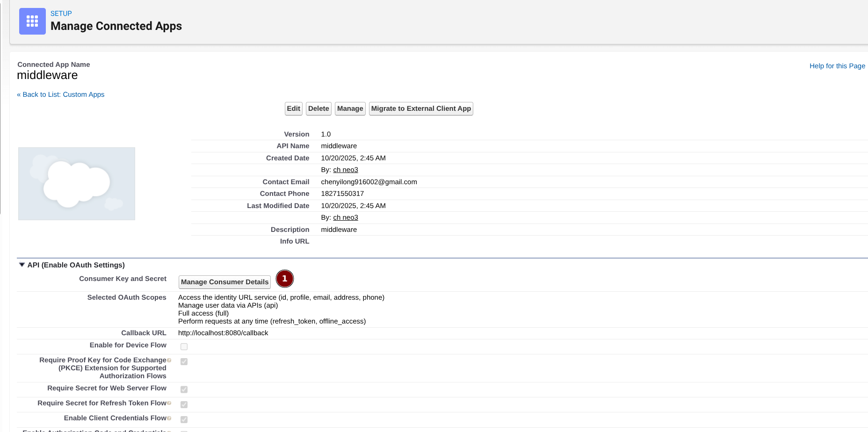The image size is (868, 432).
Task: Toggle Require Secret for Web Server Flow checkbox
Action: coord(184,389)
